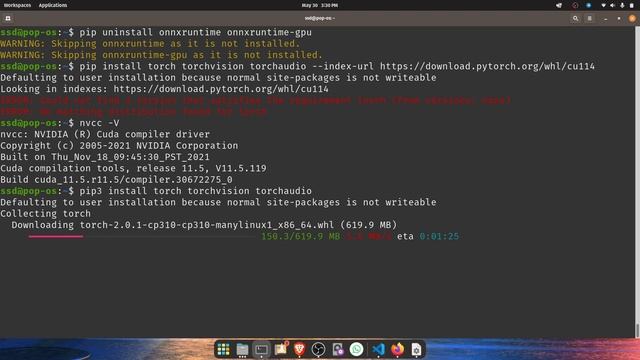Image resolution: width=640 pixels, height=360 pixels.
Task: Open the date and time panel
Action: point(320,5)
